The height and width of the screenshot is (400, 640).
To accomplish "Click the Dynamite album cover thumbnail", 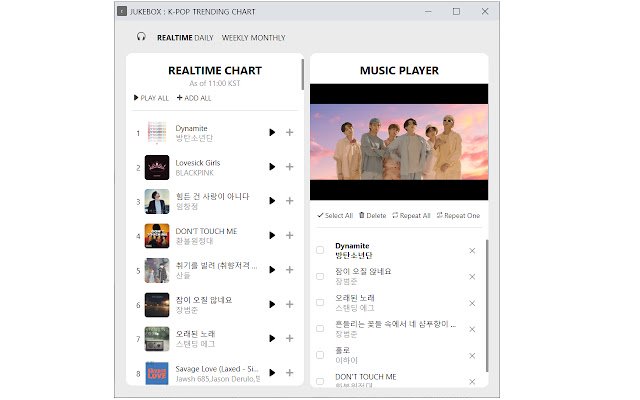I will pos(157,133).
